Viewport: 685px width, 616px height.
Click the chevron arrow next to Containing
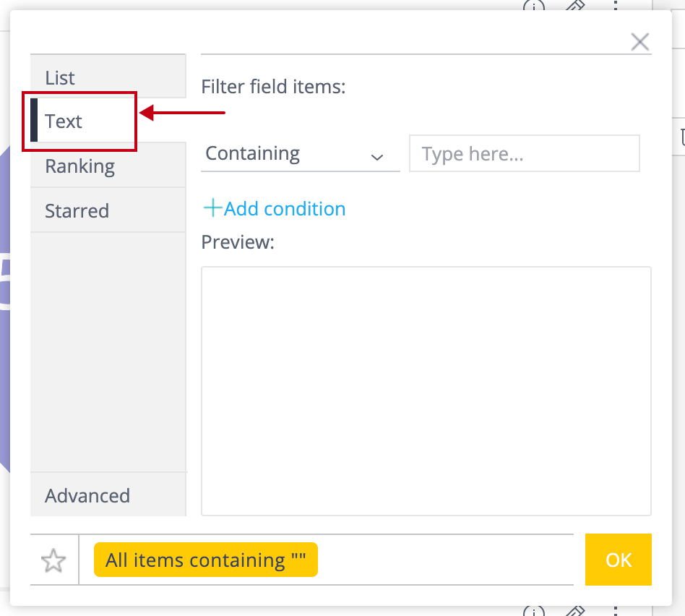click(376, 157)
